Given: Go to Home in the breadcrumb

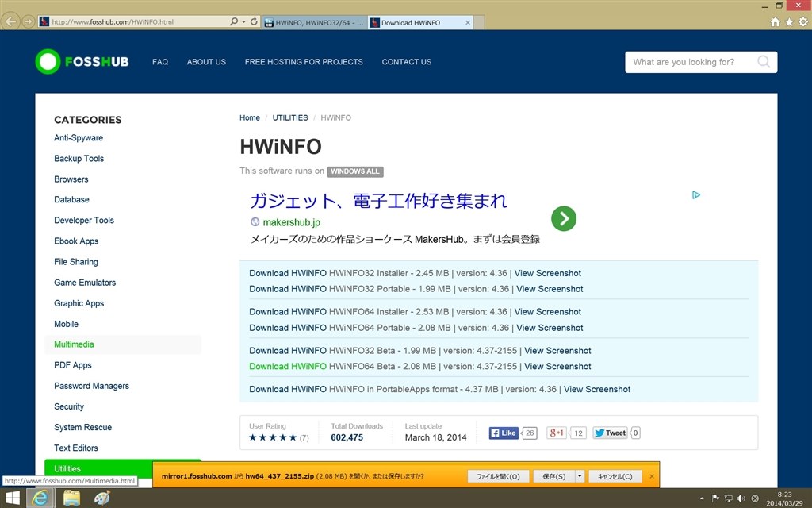Looking at the screenshot, I should point(250,117).
